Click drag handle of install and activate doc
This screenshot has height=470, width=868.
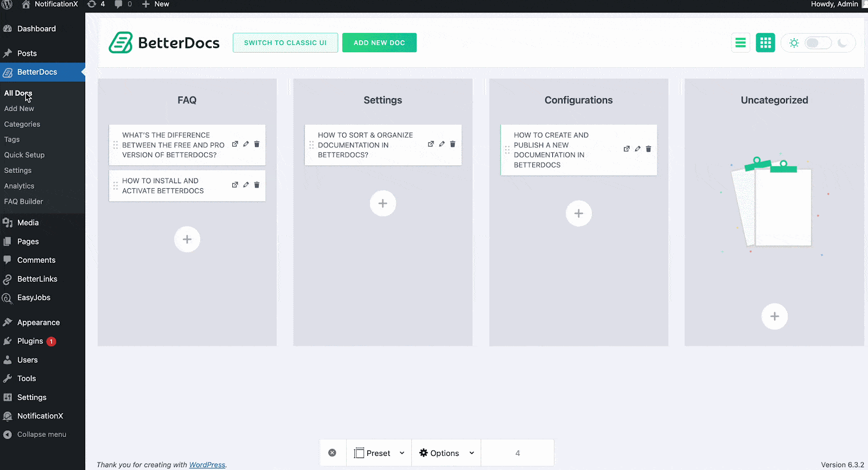pyautogui.click(x=116, y=185)
